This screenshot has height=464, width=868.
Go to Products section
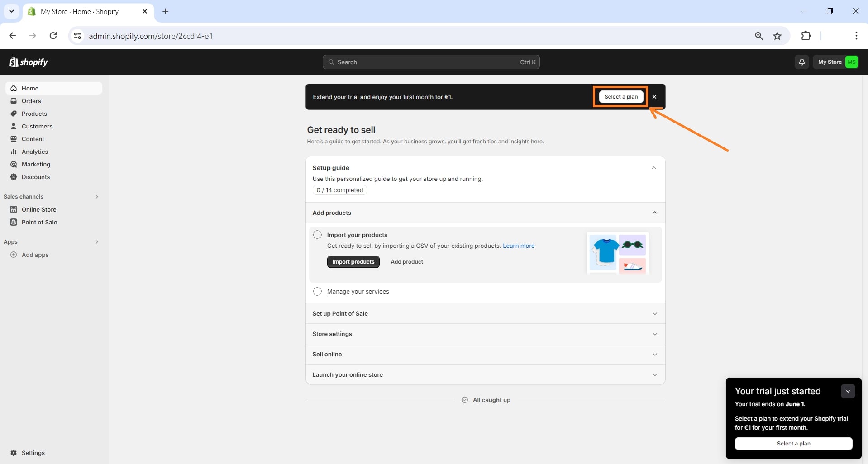pos(54,114)
